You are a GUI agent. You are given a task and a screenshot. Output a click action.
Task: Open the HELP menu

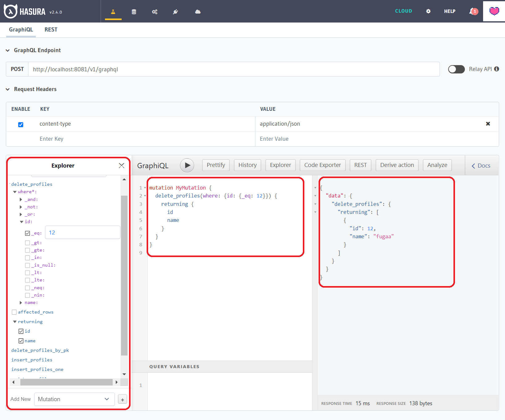pos(449,11)
